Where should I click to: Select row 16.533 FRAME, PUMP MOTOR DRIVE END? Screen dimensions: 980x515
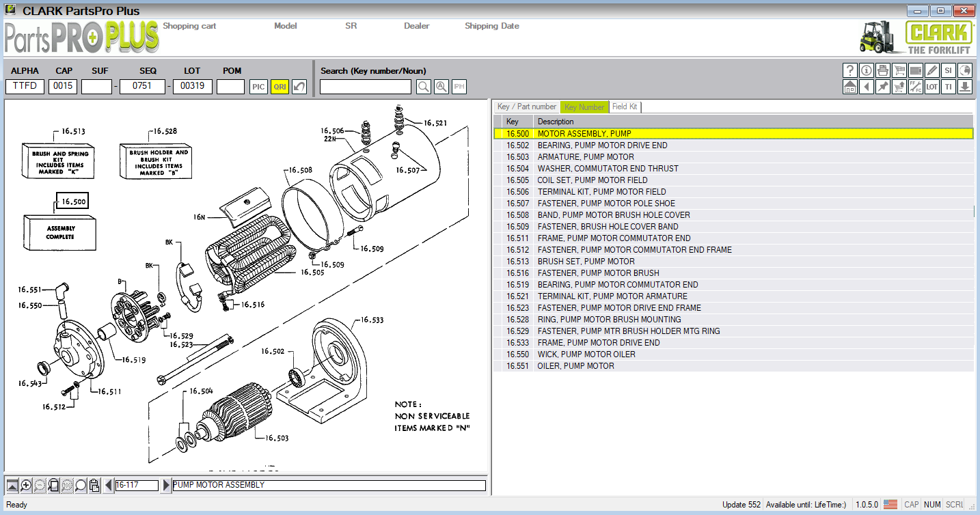[x=733, y=343]
